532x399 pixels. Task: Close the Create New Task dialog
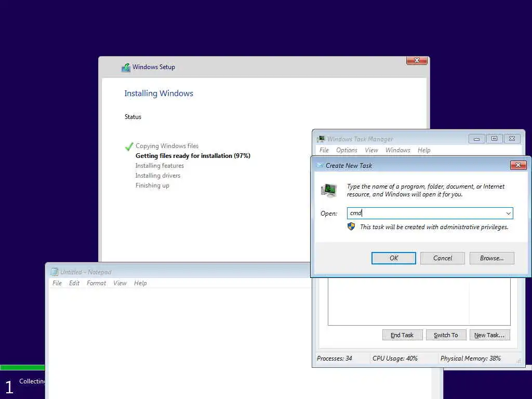tap(518, 165)
